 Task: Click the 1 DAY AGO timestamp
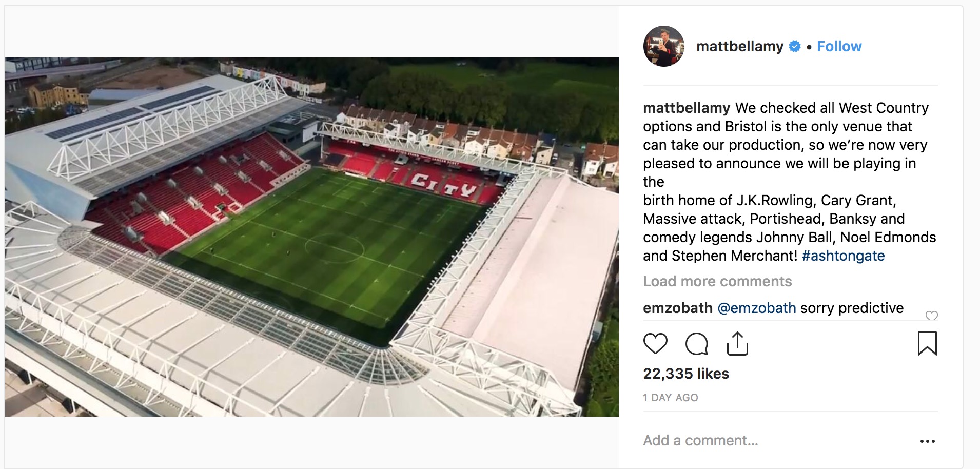click(x=670, y=398)
